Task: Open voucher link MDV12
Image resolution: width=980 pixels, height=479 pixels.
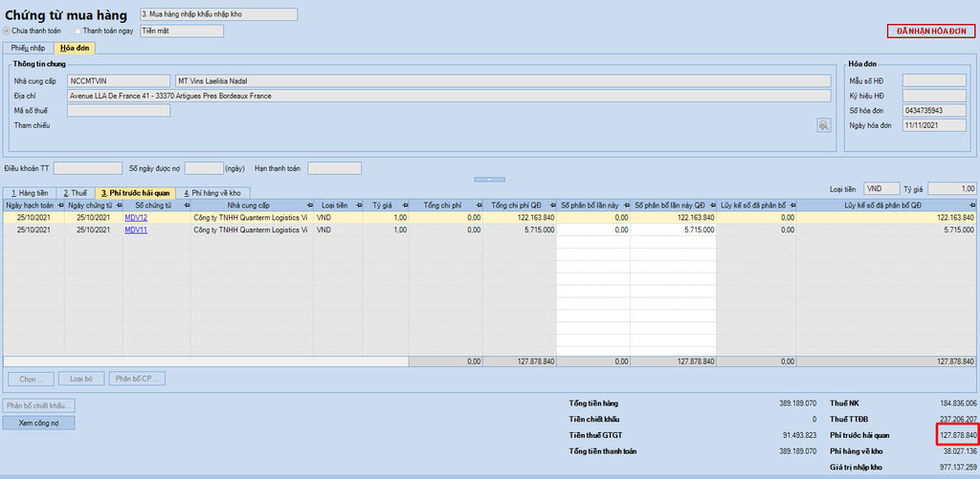Action: pos(136,217)
